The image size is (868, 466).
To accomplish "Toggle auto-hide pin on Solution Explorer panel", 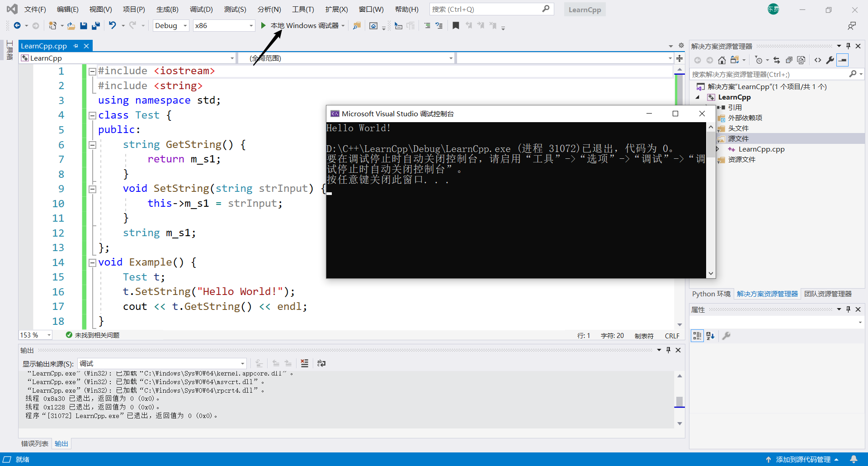I will [x=848, y=46].
